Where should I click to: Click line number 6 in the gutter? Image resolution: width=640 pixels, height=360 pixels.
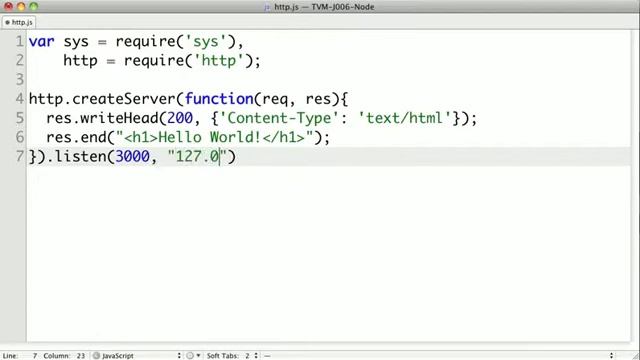tap(20, 137)
